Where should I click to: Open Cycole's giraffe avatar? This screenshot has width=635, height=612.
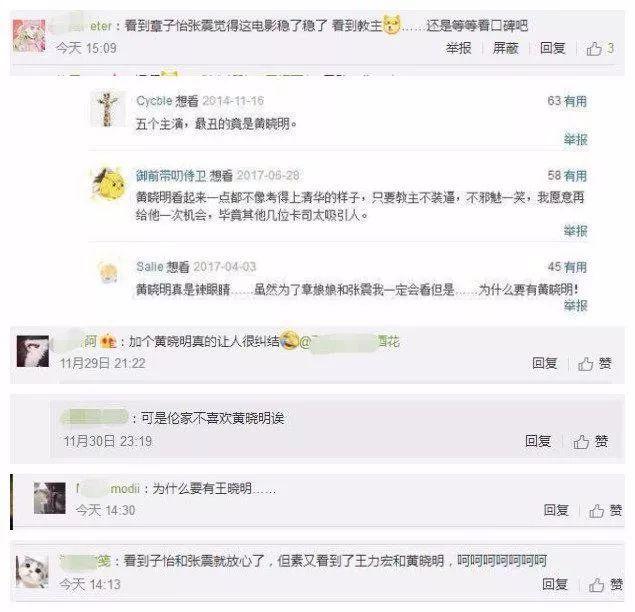tap(107, 109)
